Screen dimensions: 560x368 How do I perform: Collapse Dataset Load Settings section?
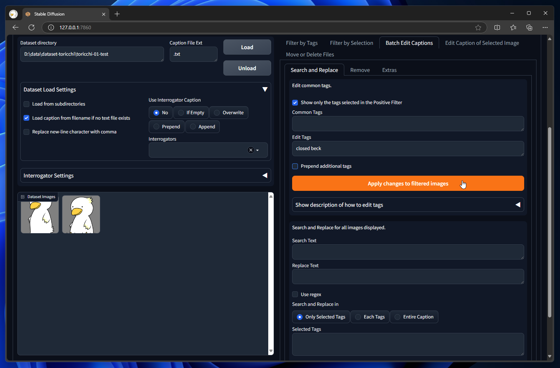click(x=265, y=89)
